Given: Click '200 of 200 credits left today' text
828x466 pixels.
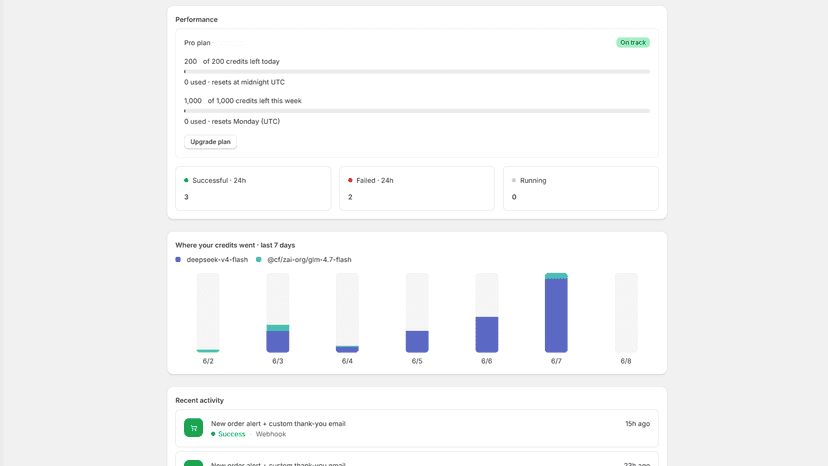Looking at the screenshot, I should [232, 61].
